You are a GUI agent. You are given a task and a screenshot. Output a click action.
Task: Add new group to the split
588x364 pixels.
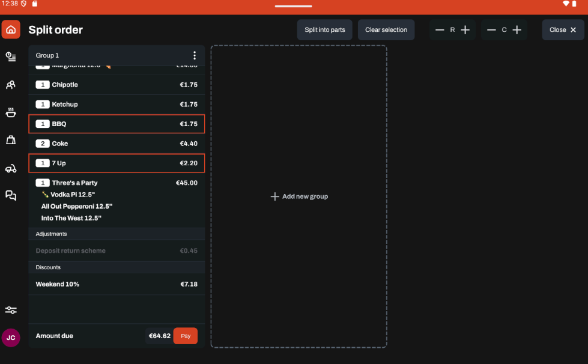(299, 196)
